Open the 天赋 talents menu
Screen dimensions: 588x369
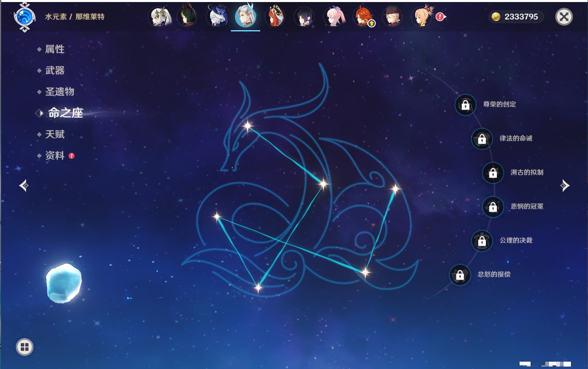coord(55,134)
